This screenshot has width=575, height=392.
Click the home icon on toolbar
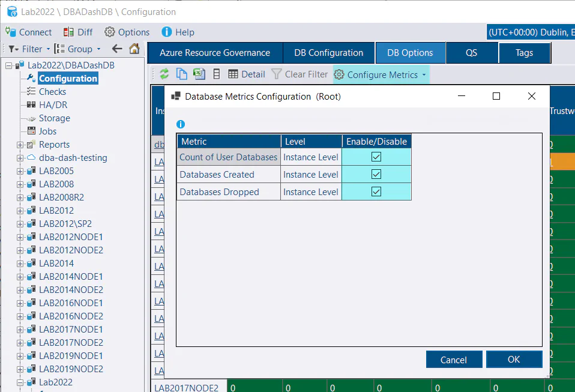[134, 50]
